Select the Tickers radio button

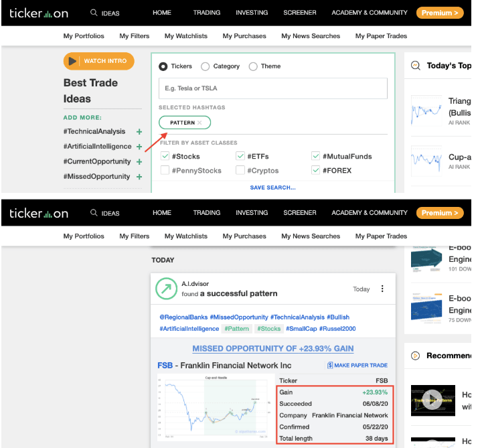tap(163, 66)
